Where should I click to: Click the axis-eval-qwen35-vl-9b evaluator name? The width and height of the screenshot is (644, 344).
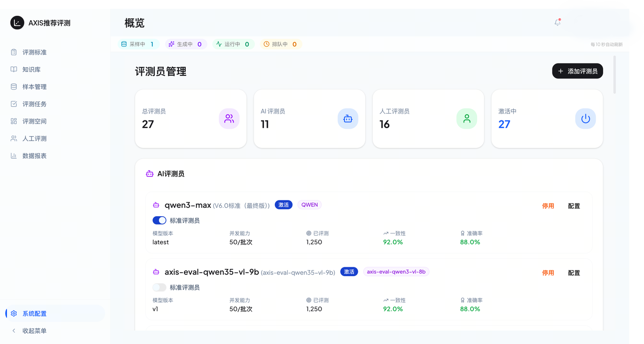[x=212, y=272]
